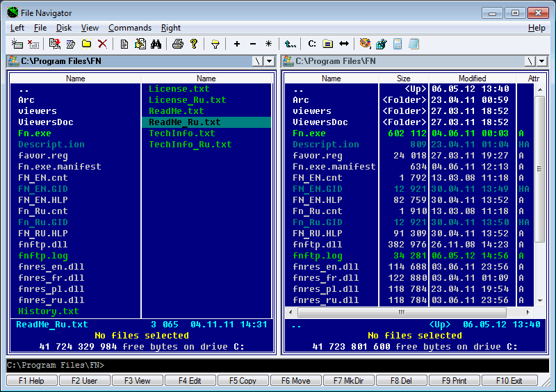Expand the right panel path dropdown

point(542,61)
